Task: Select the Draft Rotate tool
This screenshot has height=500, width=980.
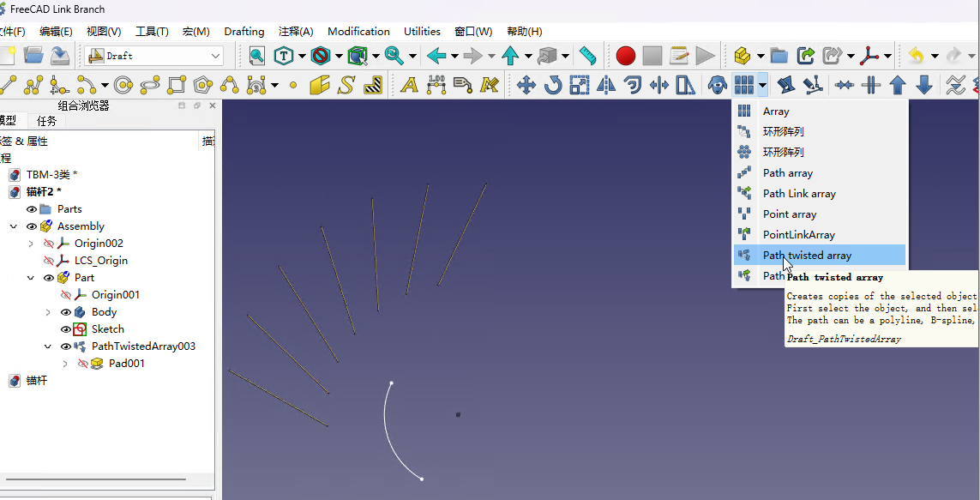Action: 553,84
